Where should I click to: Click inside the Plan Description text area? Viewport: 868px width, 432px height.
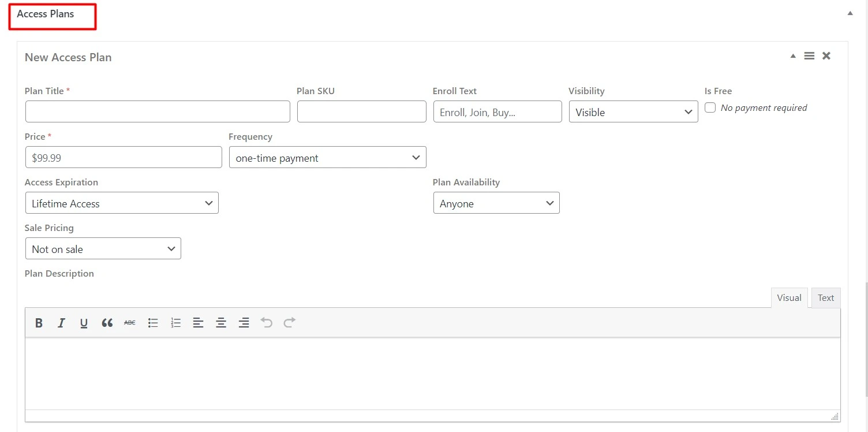(x=433, y=374)
